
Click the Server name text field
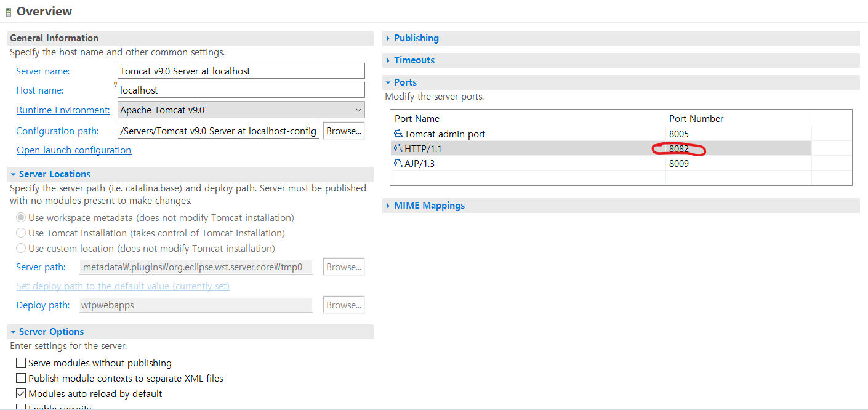click(241, 71)
